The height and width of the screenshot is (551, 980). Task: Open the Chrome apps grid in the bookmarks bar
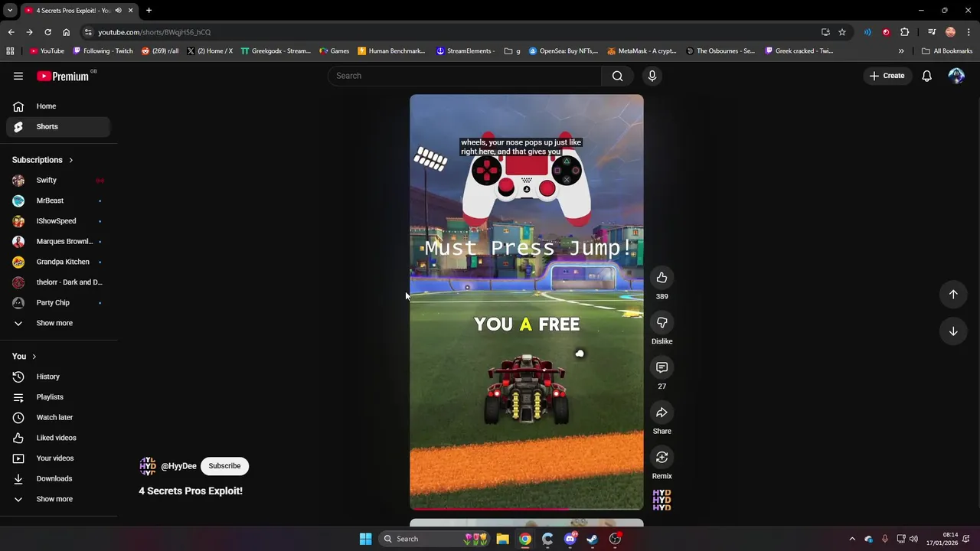(x=10, y=51)
